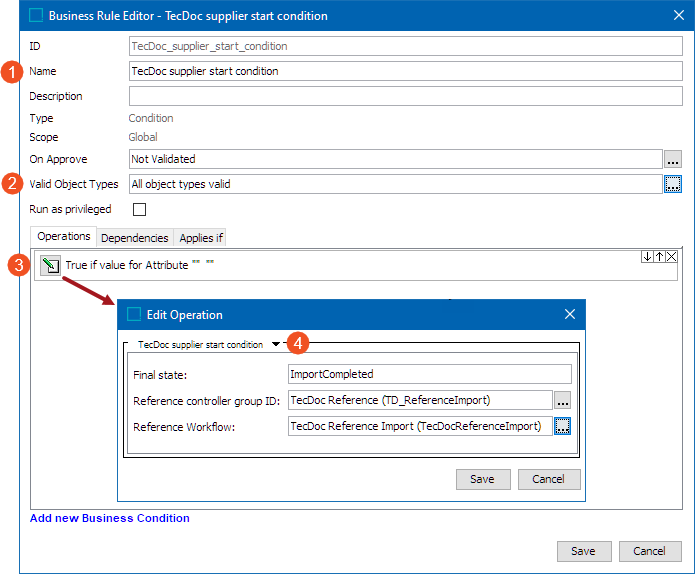This screenshot has height=574, width=695.
Task: Move the operation up with arrow icon
Action: click(x=660, y=257)
